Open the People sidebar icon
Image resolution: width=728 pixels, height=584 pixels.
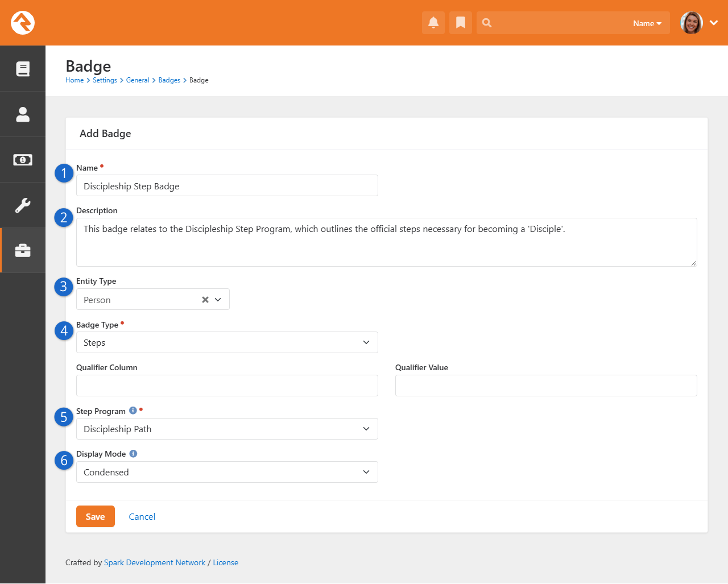(x=23, y=114)
